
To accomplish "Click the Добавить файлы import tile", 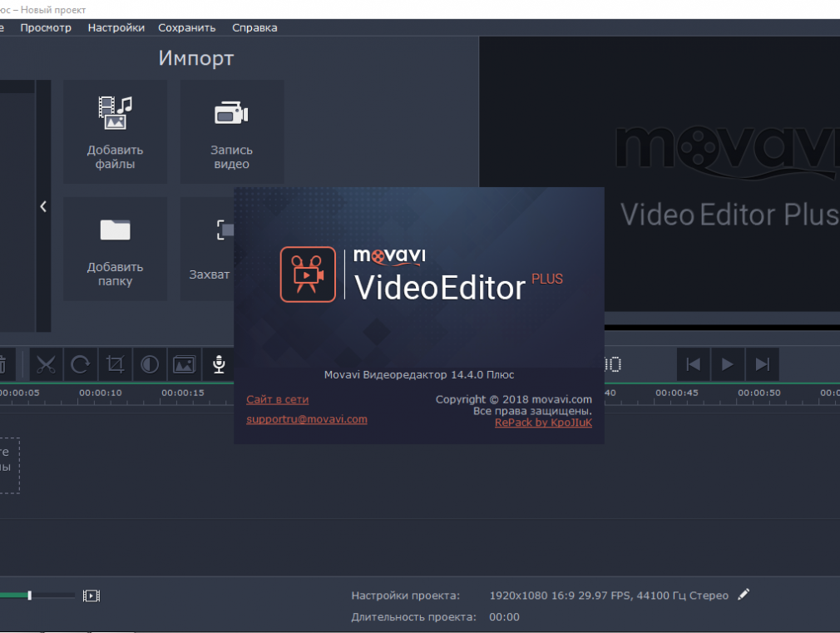I will 115,132.
